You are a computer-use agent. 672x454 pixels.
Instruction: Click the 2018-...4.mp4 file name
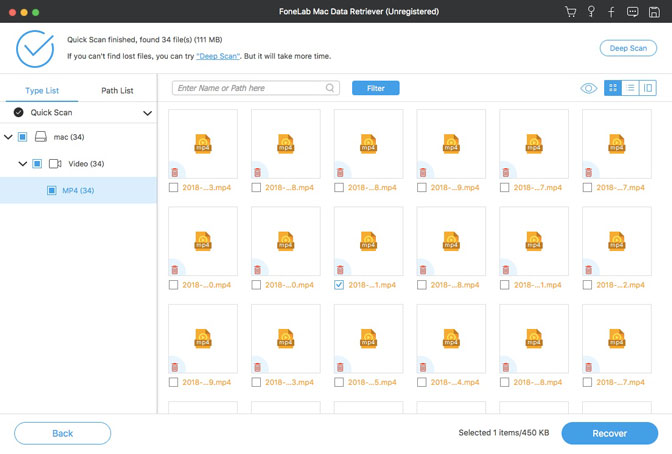(x=455, y=382)
